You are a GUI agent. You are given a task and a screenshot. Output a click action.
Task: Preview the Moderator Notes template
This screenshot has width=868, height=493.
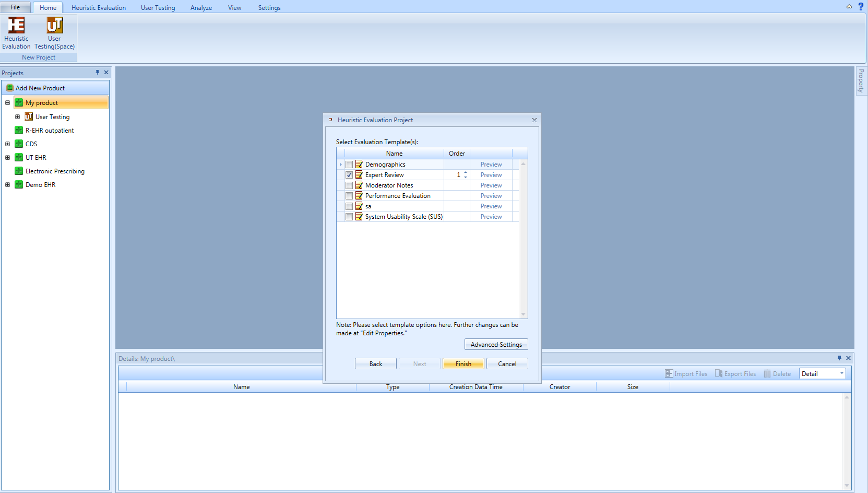(491, 185)
